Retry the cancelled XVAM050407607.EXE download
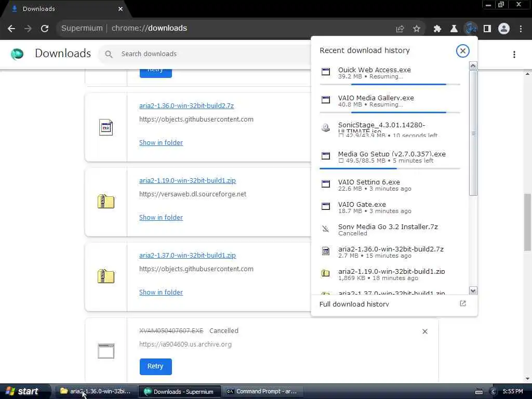 pyautogui.click(x=155, y=366)
